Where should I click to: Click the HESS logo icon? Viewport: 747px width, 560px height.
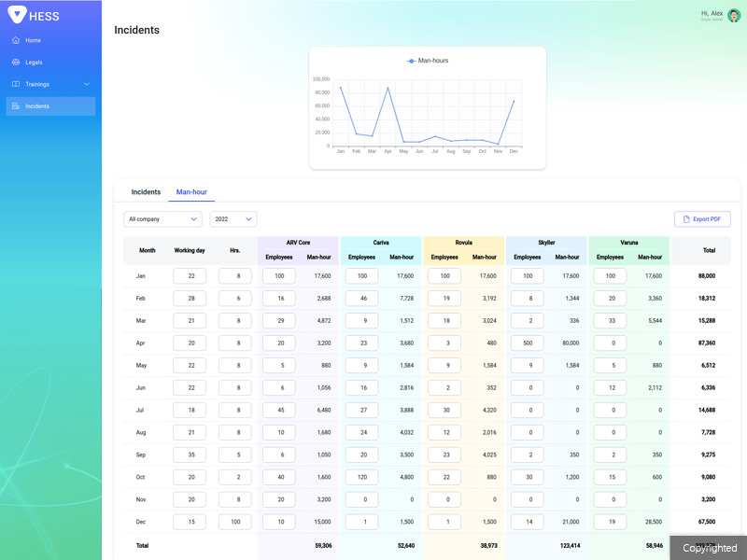tap(18, 15)
